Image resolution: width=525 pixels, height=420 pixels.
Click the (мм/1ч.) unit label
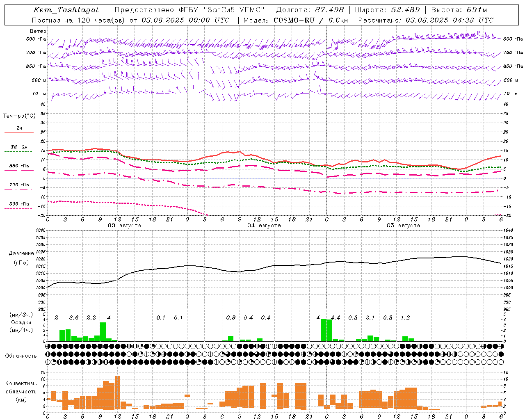click(21, 330)
